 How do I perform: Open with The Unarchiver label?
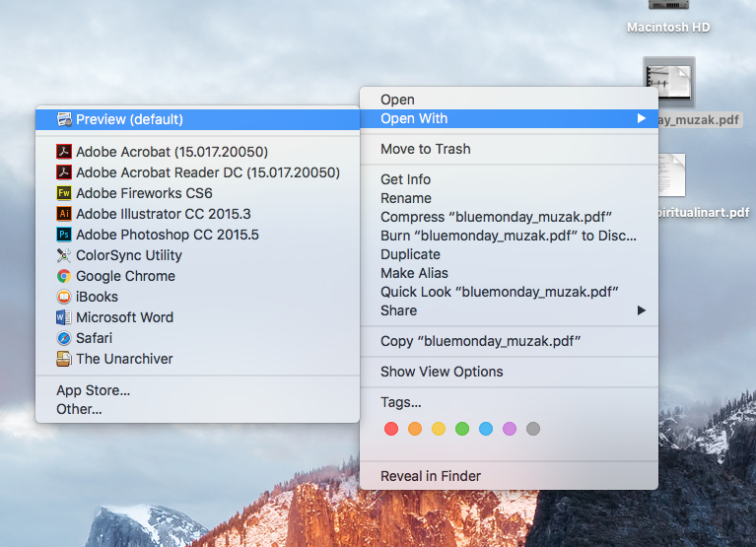(x=124, y=359)
